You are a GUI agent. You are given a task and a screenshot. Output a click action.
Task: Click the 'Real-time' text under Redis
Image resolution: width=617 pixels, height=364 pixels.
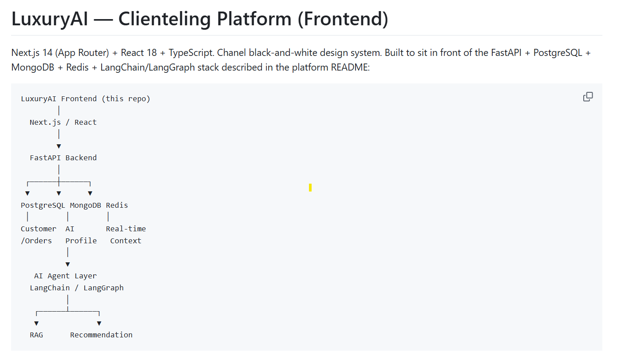126,229
